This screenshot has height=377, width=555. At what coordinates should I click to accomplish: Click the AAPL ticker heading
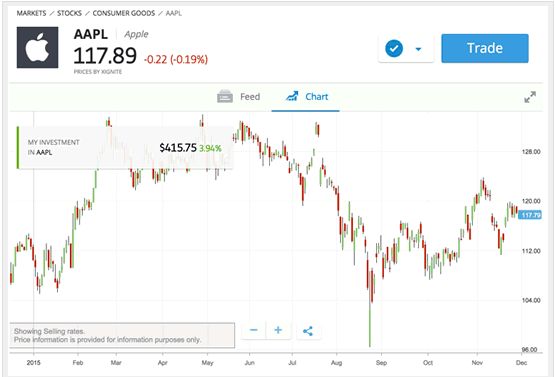[x=91, y=34]
